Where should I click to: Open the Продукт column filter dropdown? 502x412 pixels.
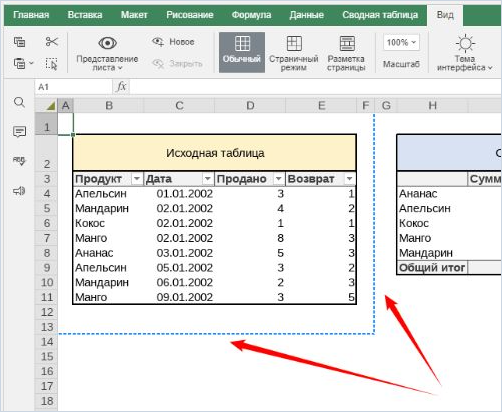(x=137, y=179)
